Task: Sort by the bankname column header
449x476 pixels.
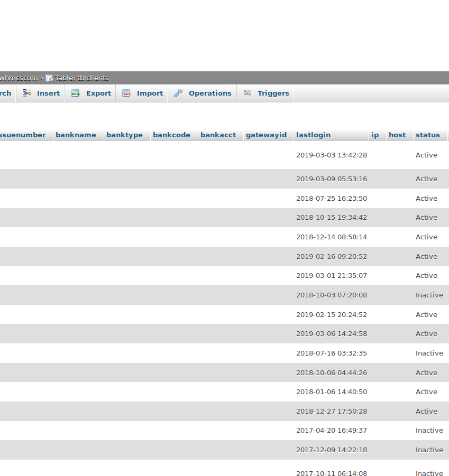Action: (x=76, y=135)
